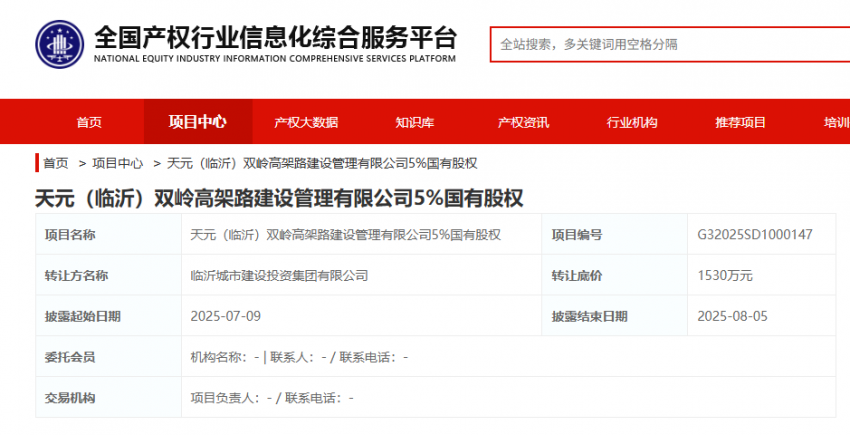Click the 项目编号 label cell
Screen dimensions: 850x435
tap(615, 234)
